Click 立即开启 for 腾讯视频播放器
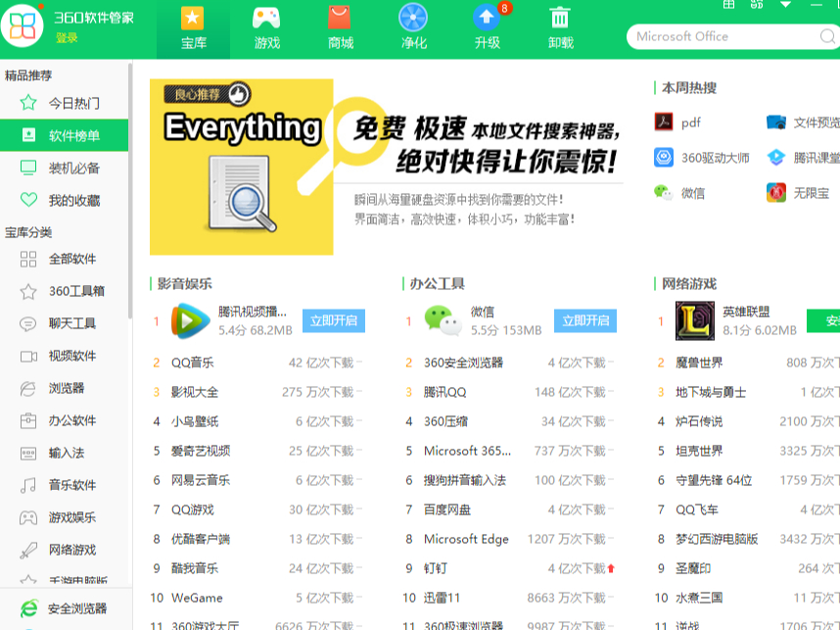This screenshot has height=630, width=840. (x=334, y=320)
